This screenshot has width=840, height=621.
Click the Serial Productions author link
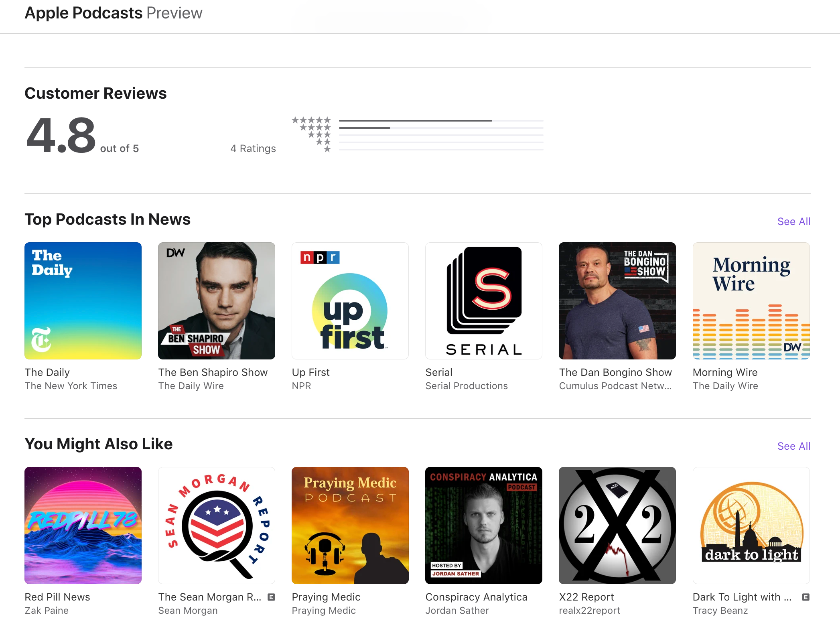467,386
